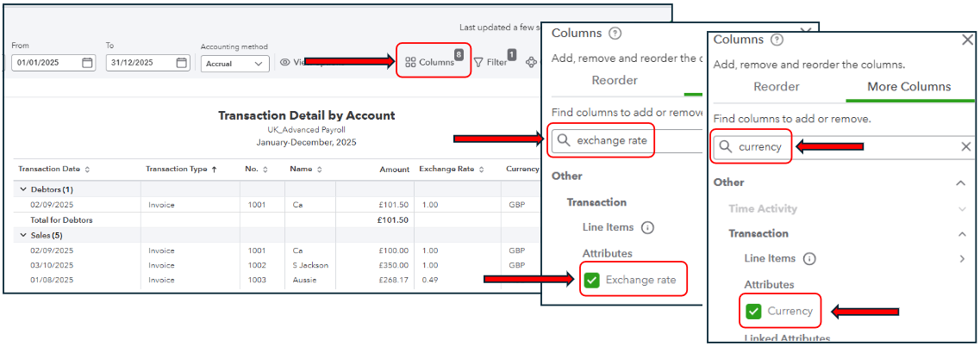Open the Accounting method dropdown

(235, 64)
